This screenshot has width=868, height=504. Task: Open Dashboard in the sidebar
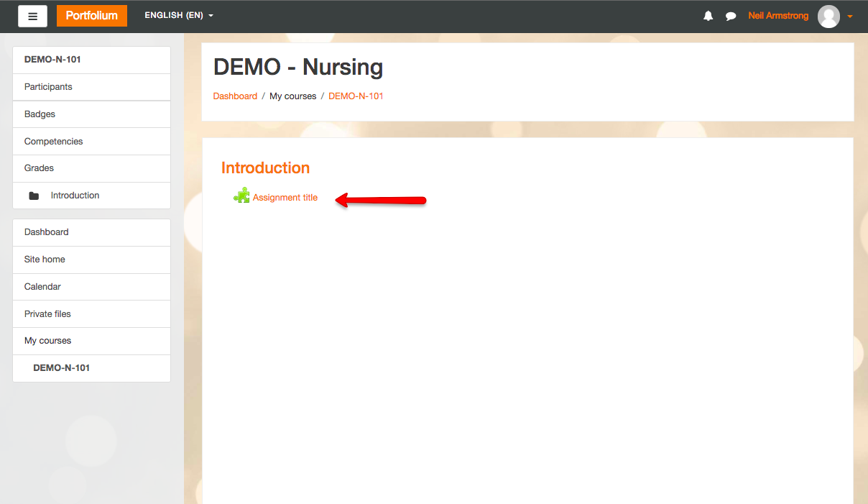[x=91, y=232]
